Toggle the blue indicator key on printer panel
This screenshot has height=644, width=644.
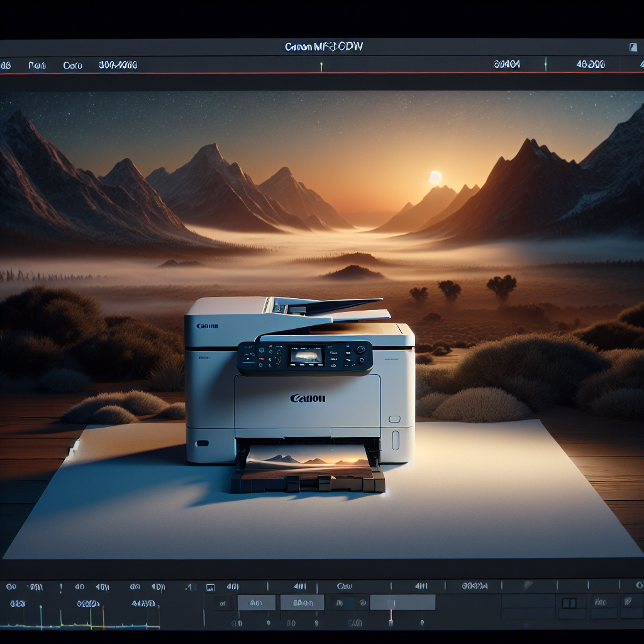tap(348, 345)
